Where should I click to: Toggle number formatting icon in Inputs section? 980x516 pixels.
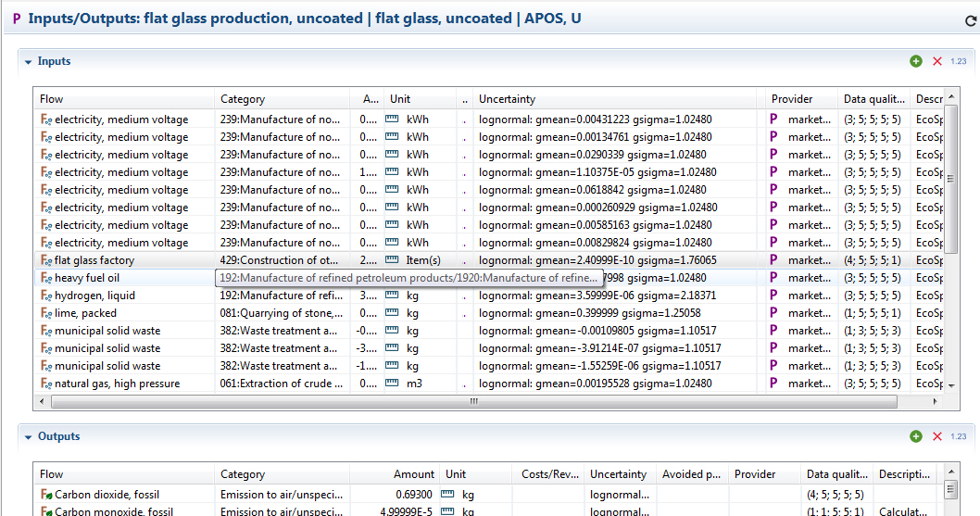pos(959,61)
